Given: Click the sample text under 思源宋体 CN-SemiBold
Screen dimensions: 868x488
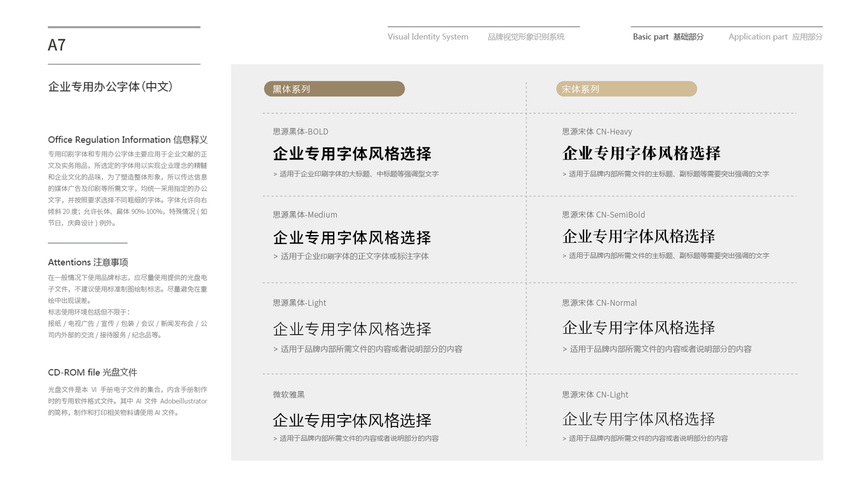Looking at the screenshot, I should [x=639, y=236].
